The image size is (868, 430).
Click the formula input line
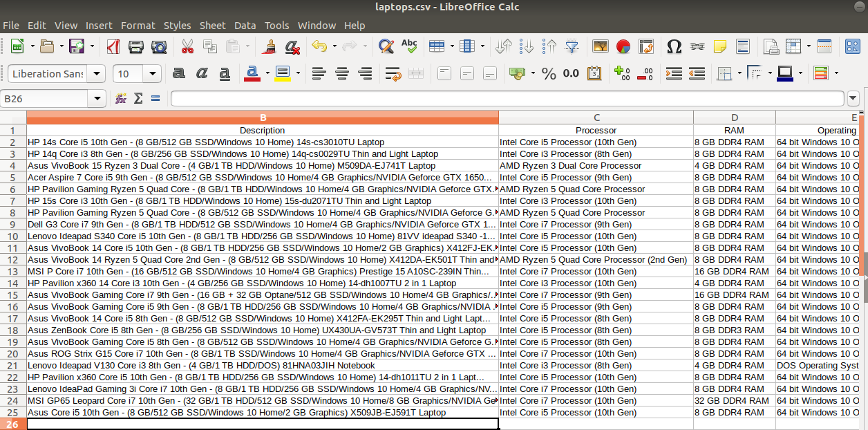pos(507,99)
